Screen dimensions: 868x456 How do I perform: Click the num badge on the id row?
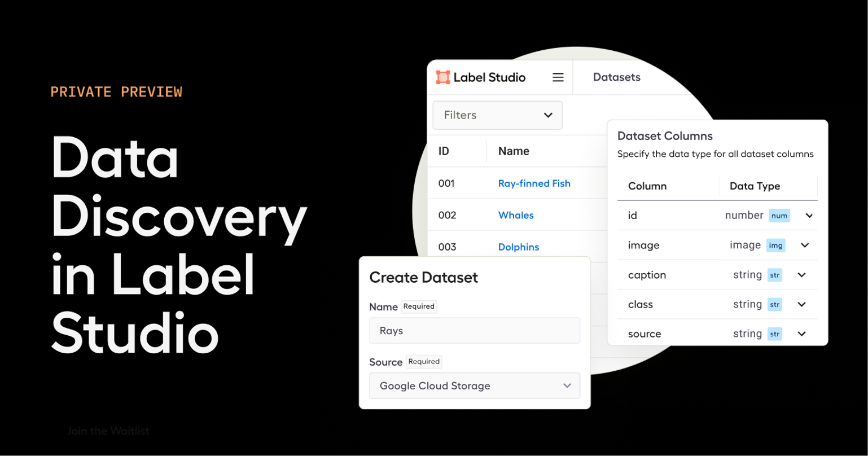click(x=779, y=216)
